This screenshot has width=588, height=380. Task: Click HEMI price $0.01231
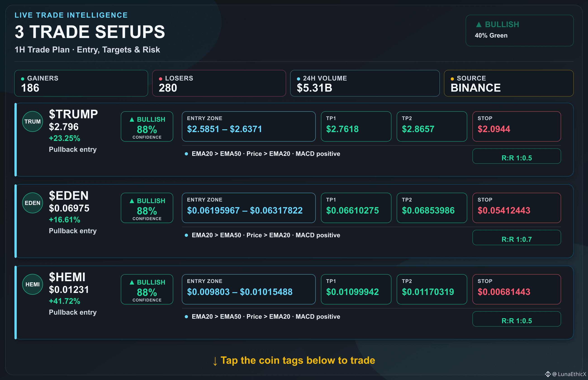(69, 290)
